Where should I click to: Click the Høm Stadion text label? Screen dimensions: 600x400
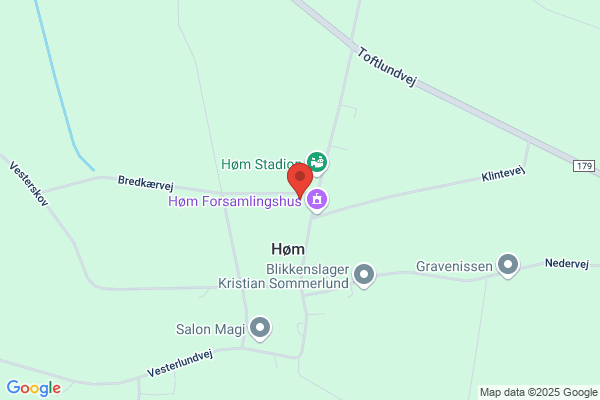click(261, 164)
